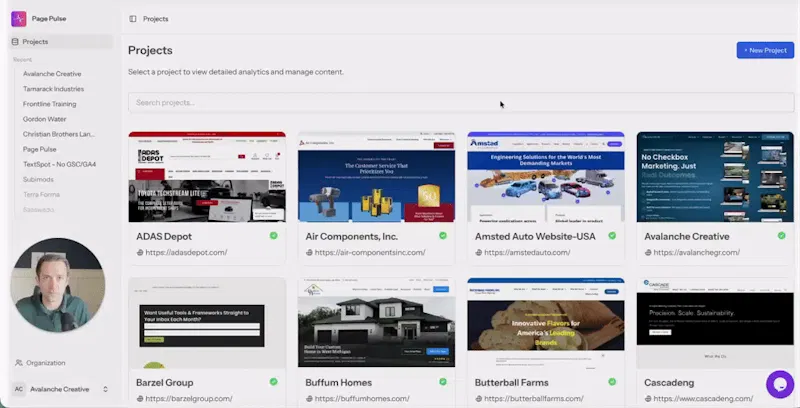Click the Amsted Auto Website-USA project title
800x408 pixels.
coord(535,237)
